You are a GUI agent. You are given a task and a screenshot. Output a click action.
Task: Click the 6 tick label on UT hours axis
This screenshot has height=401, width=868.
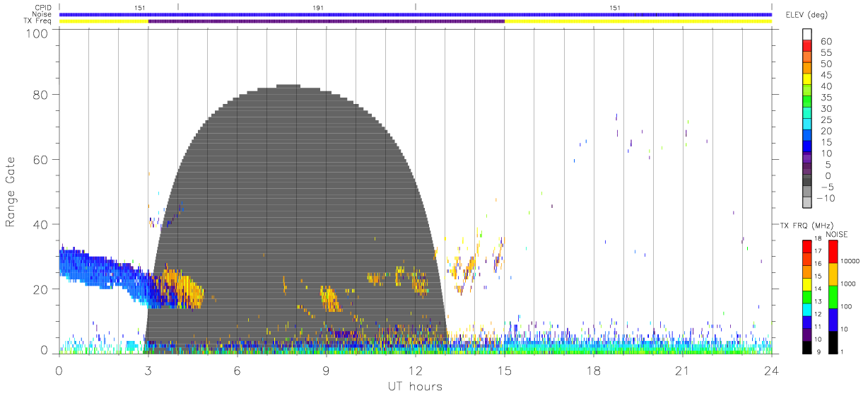tap(237, 371)
